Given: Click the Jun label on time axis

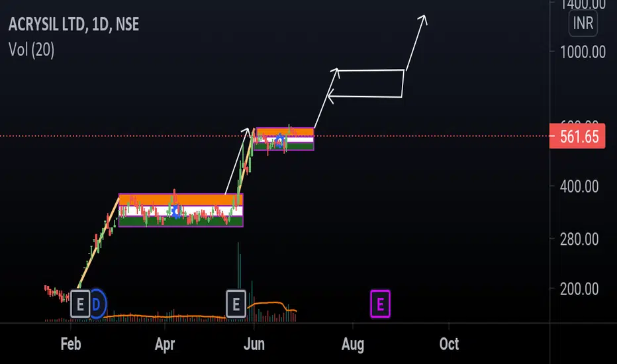Looking at the screenshot, I should pos(254,344).
